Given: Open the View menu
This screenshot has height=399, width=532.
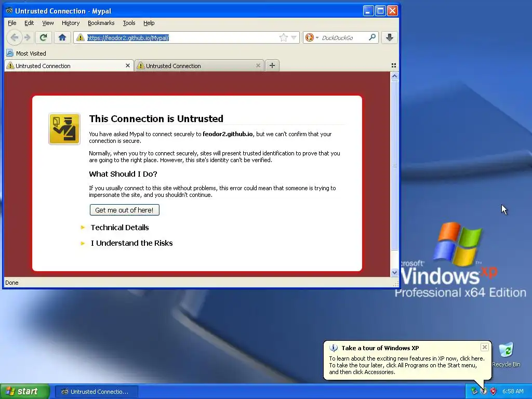Looking at the screenshot, I should click(x=48, y=23).
